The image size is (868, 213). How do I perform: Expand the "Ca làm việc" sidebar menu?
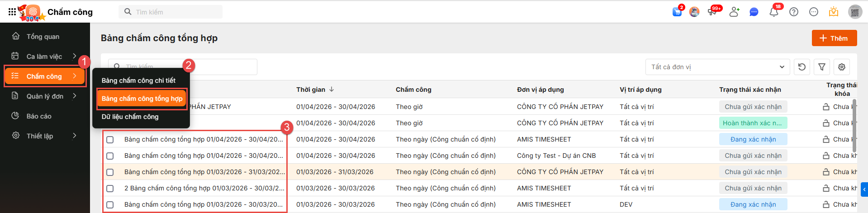[44, 57]
